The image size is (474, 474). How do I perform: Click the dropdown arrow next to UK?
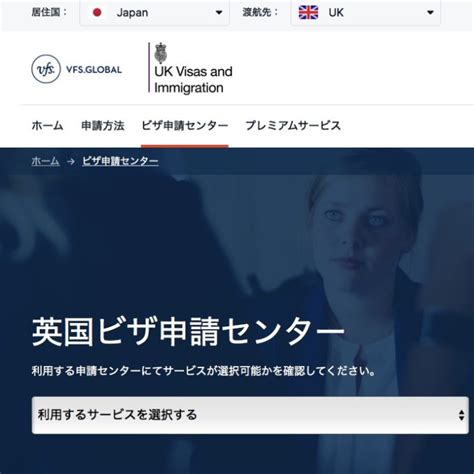(430, 13)
